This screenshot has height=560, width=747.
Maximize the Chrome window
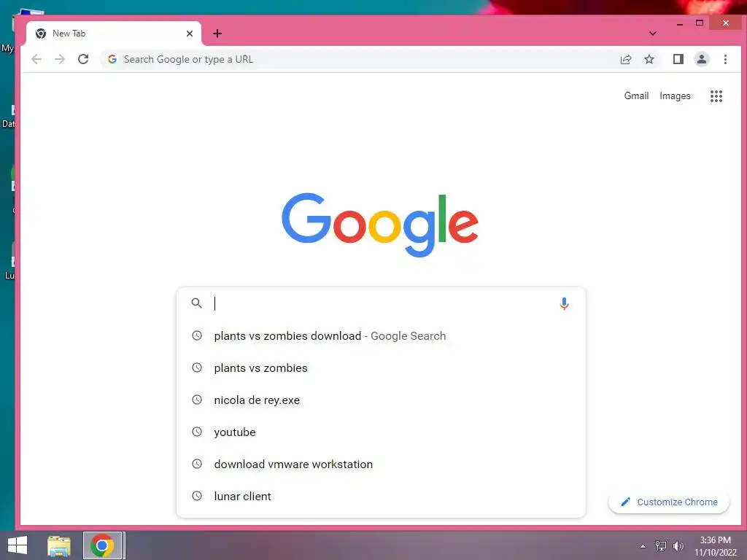tap(700, 23)
